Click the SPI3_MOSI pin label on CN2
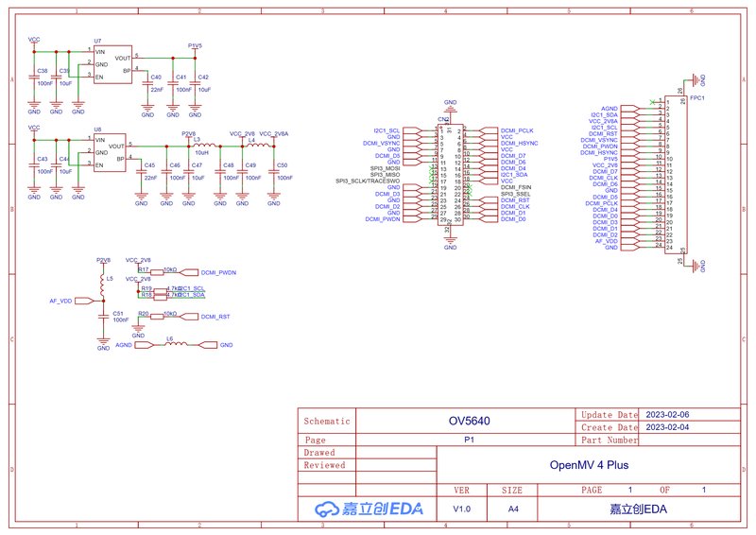Screen dimensions: 756x535 pos(385,168)
